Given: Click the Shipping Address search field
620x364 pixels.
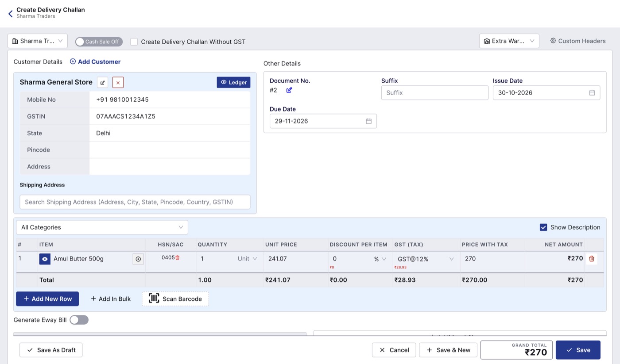Looking at the screenshot, I should pos(135,202).
